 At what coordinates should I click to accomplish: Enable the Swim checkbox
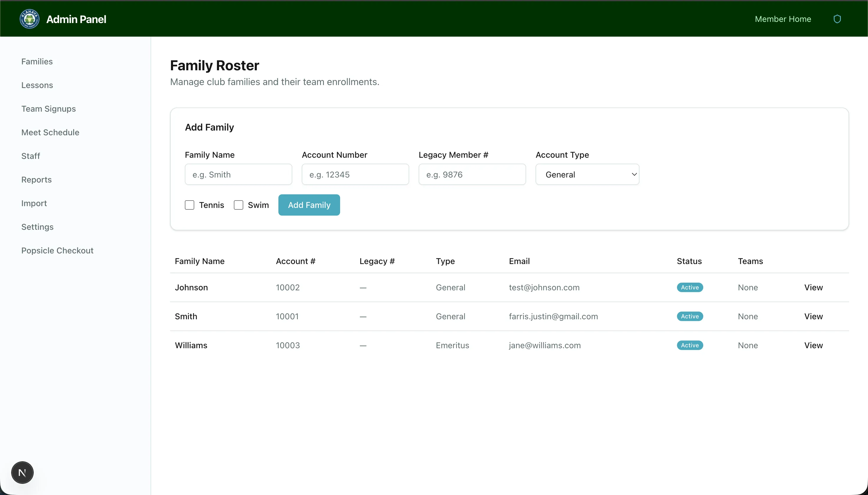click(x=238, y=205)
